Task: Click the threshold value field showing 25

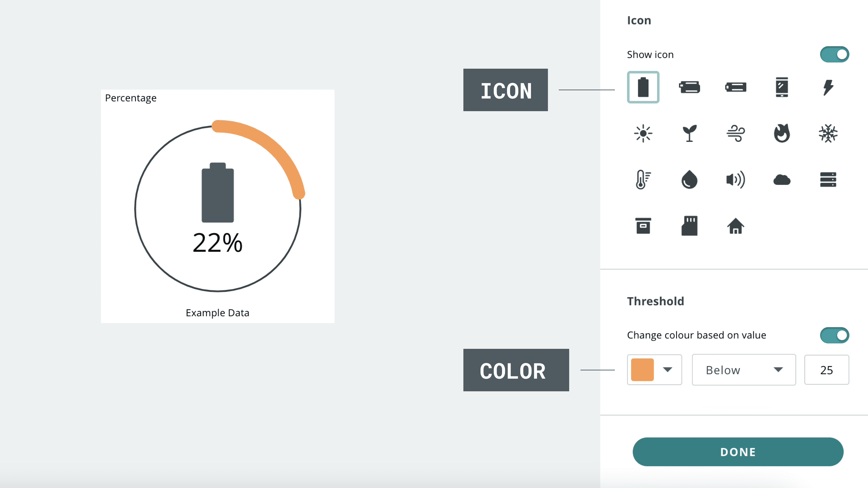Action: (x=826, y=370)
